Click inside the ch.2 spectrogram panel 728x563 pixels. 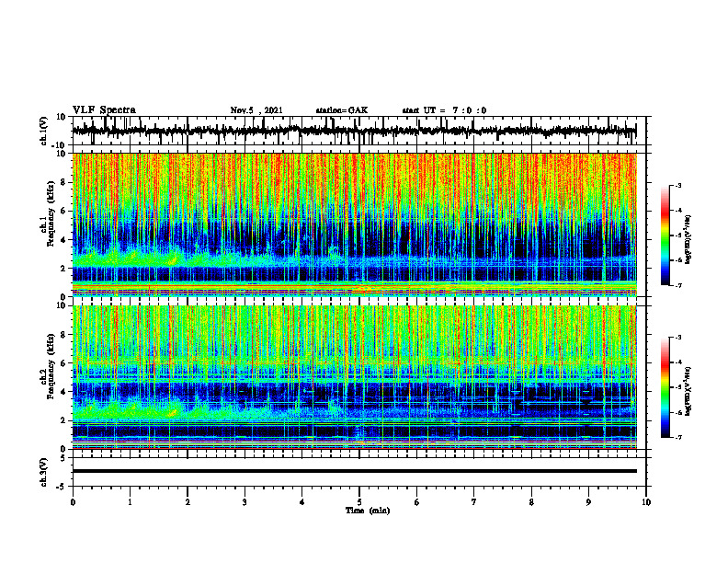(354, 377)
